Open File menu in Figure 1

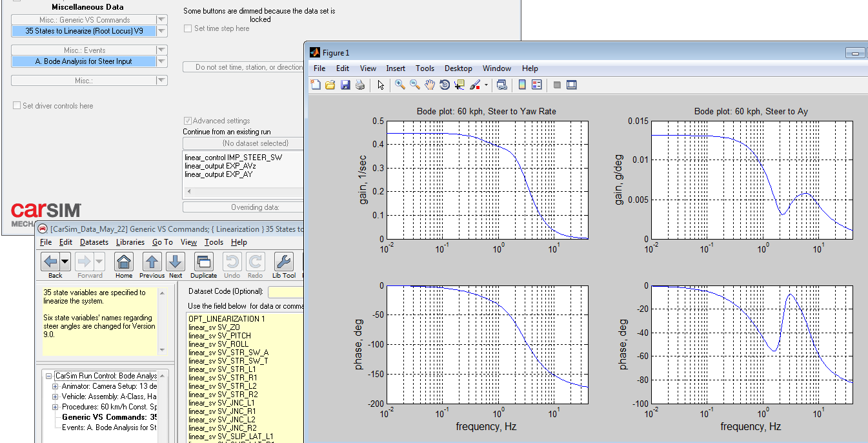pyautogui.click(x=319, y=68)
